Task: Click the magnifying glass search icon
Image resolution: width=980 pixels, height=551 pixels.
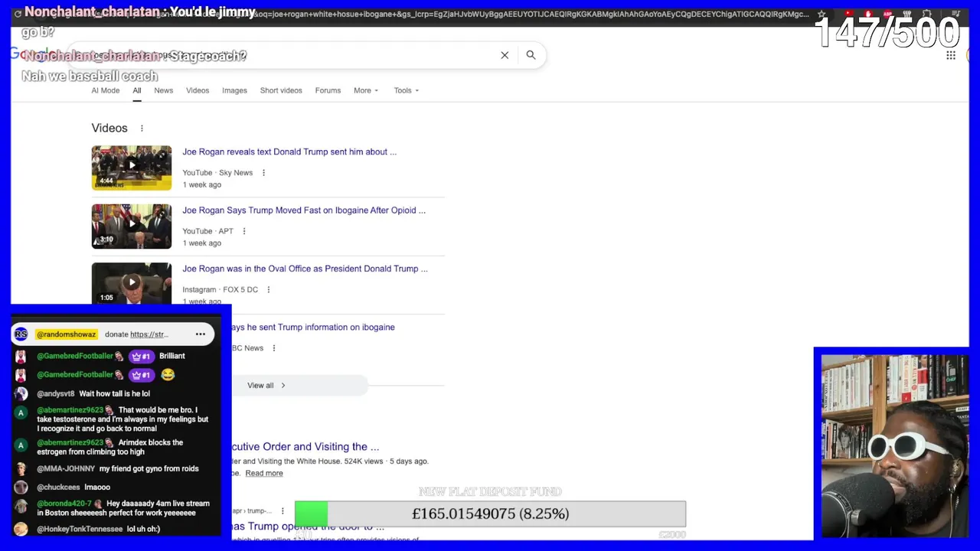Action: click(531, 55)
